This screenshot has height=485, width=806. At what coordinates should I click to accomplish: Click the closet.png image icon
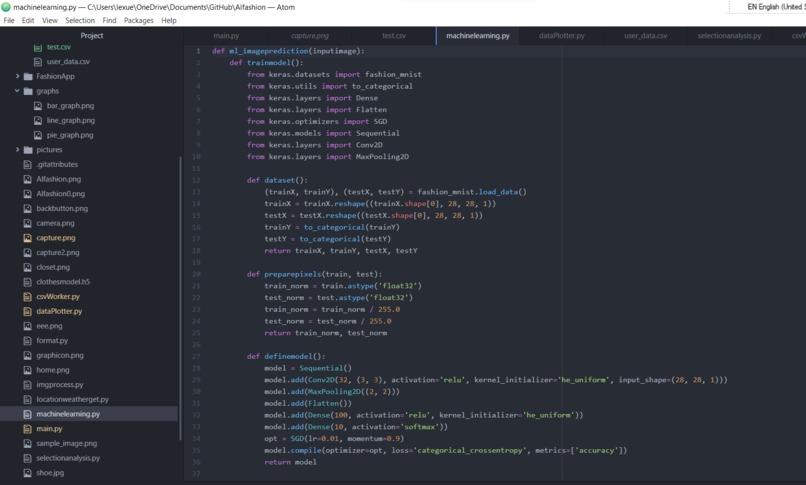tap(28, 267)
